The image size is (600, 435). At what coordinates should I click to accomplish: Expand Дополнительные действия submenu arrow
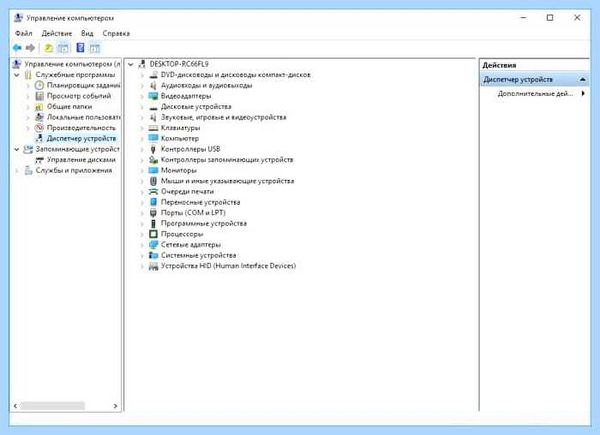coord(583,93)
